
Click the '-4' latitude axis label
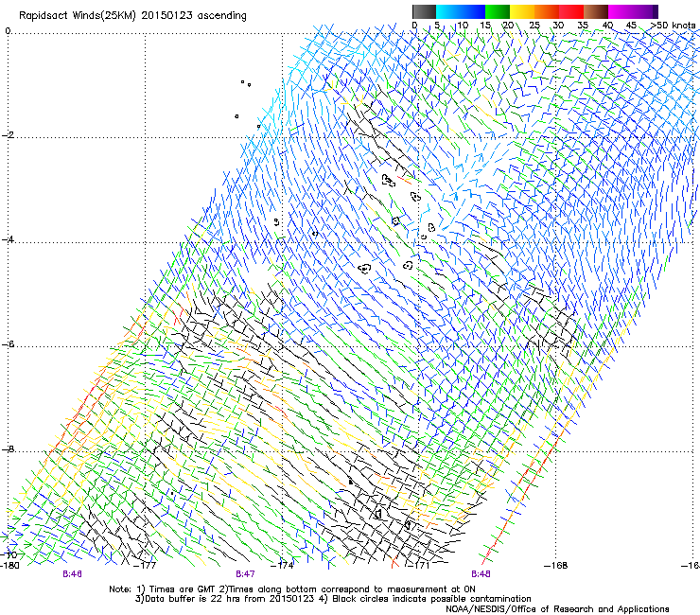pyautogui.click(x=8, y=239)
